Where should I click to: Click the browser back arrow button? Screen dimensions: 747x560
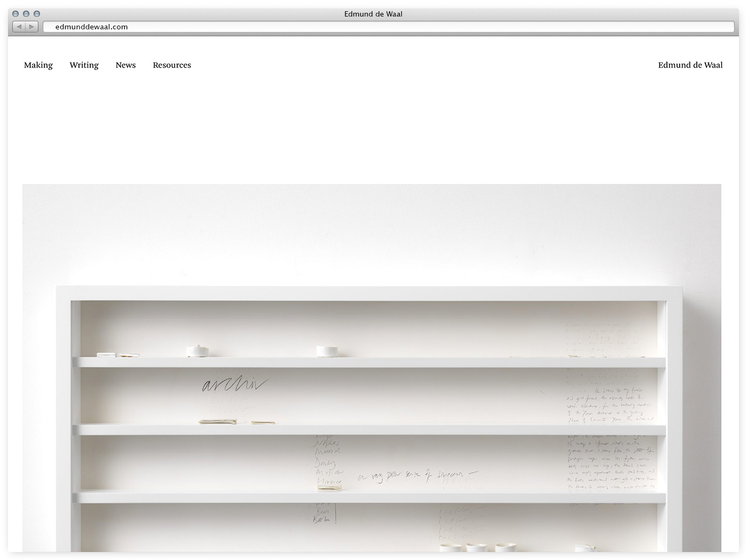(19, 27)
